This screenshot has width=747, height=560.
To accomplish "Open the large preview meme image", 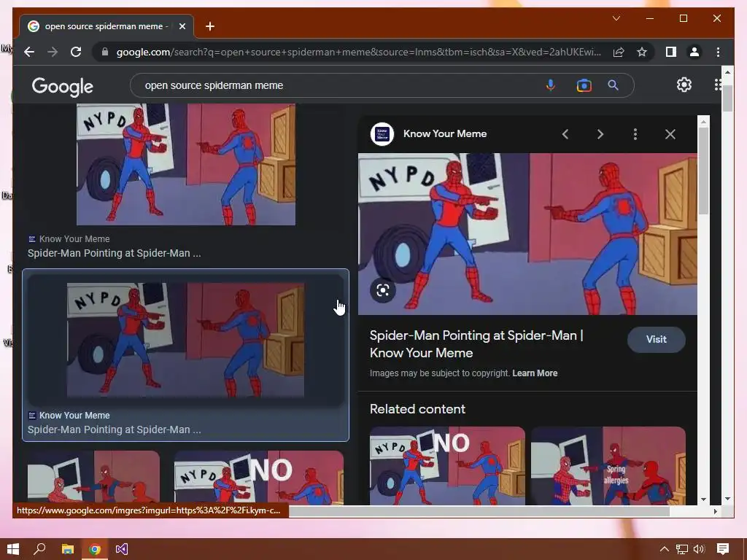I will pos(527,234).
